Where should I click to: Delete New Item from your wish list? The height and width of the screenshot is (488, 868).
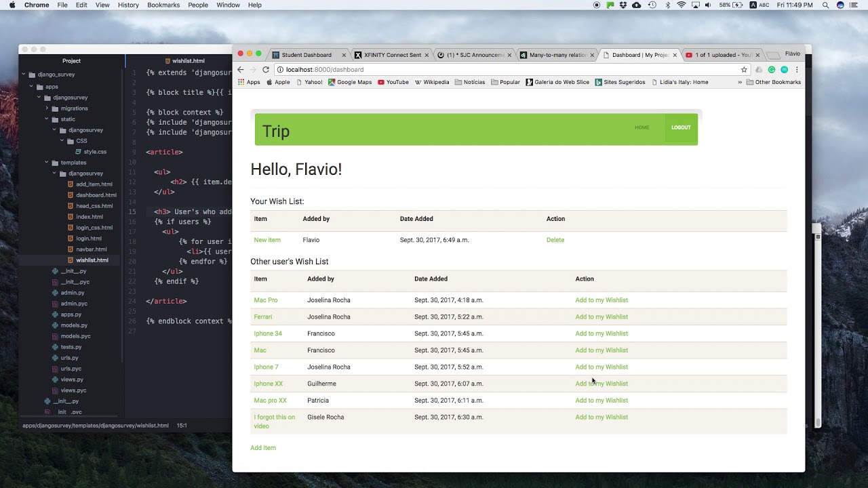555,240
